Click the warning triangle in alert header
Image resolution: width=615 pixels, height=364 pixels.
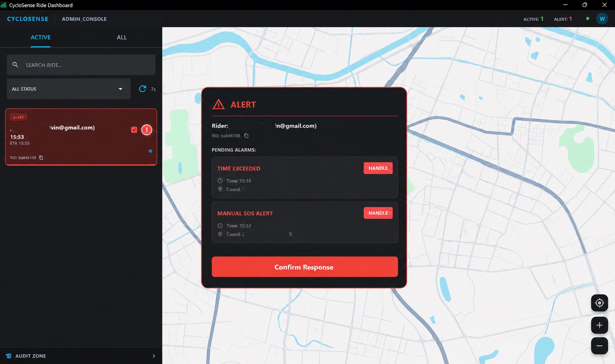point(218,104)
